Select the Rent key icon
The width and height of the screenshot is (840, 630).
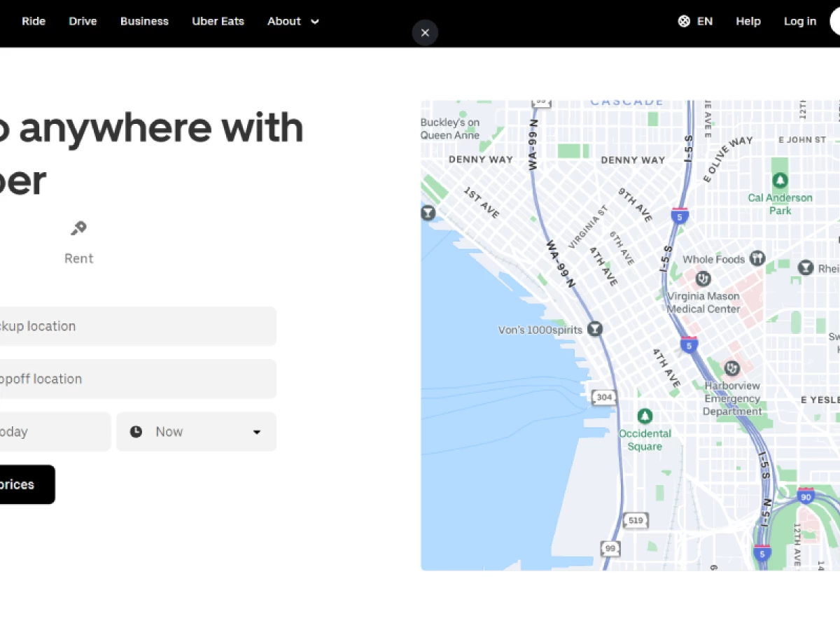pyautogui.click(x=78, y=228)
